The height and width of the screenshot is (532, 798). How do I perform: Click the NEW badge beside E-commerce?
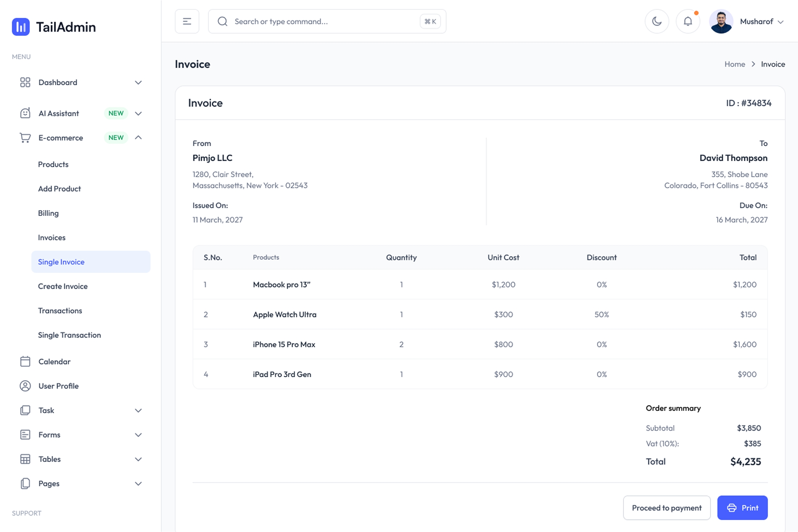[x=116, y=137]
